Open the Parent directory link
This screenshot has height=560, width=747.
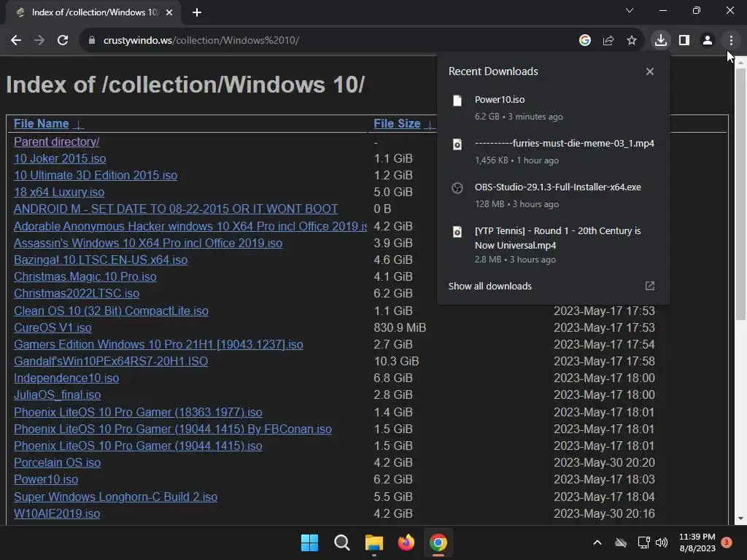pos(57,142)
